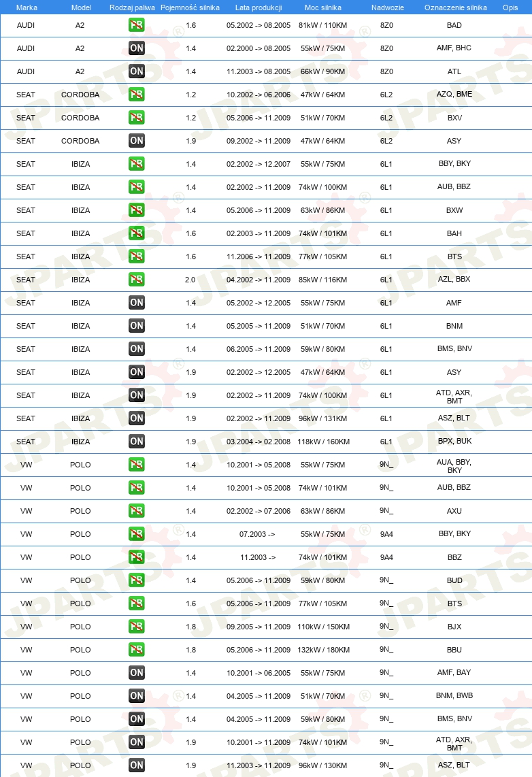This screenshot has width=532, height=777.
Task: Click the 118kW / 160KM power cell
Action: pyautogui.click(x=323, y=442)
